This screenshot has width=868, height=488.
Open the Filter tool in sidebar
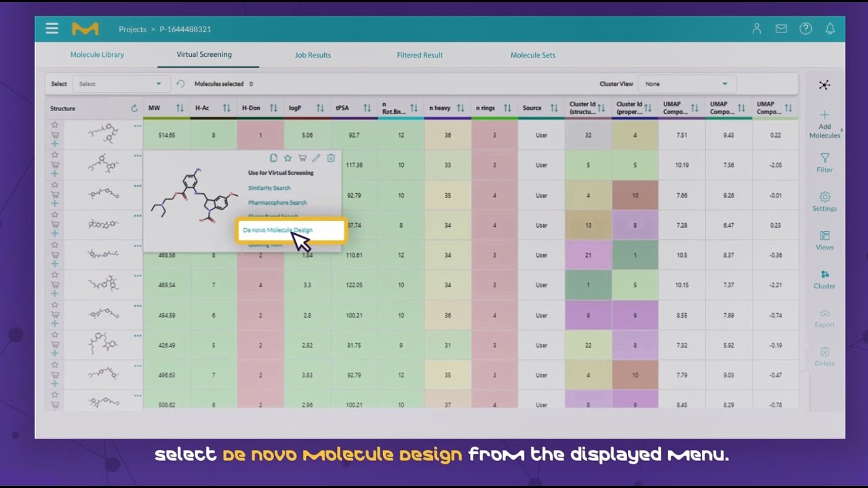pyautogui.click(x=825, y=163)
